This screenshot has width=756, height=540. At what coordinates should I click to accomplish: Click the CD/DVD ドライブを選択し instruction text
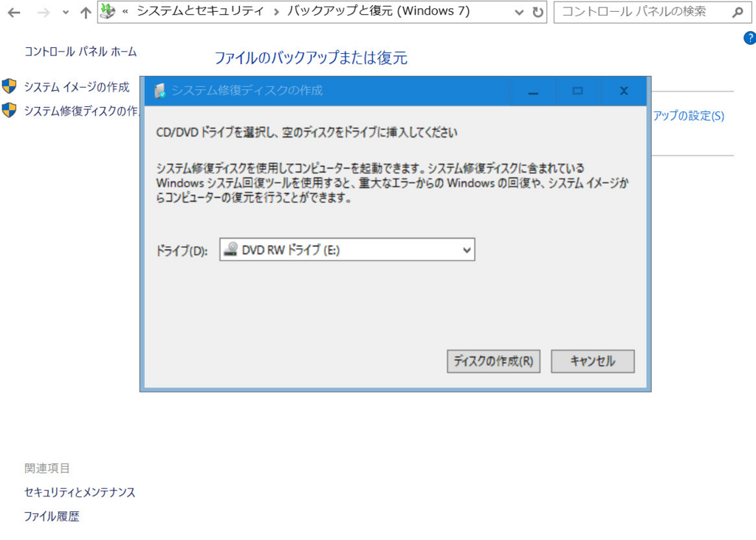click(x=306, y=133)
